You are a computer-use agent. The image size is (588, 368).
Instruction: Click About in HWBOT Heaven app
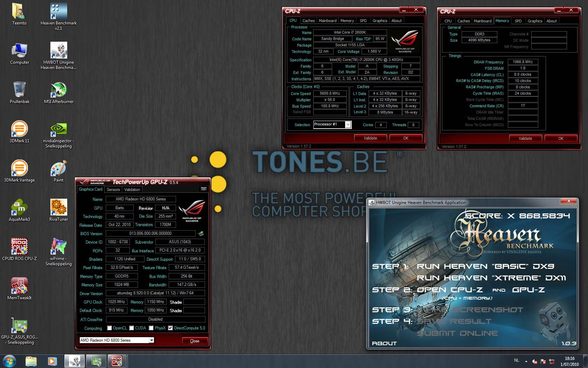[x=384, y=343]
